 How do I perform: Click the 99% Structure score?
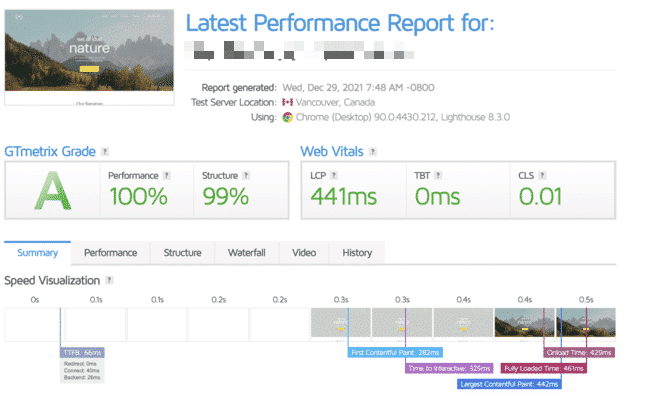coord(226,197)
